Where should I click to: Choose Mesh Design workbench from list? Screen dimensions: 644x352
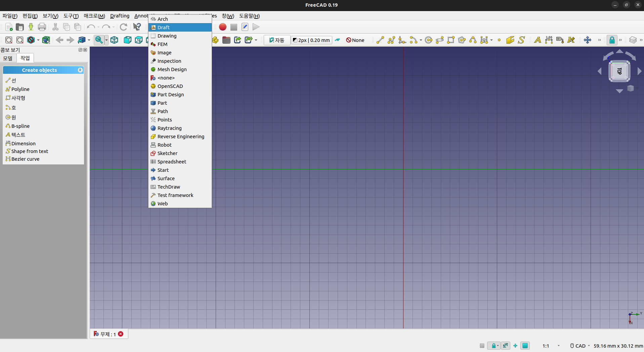tap(180, 69)
